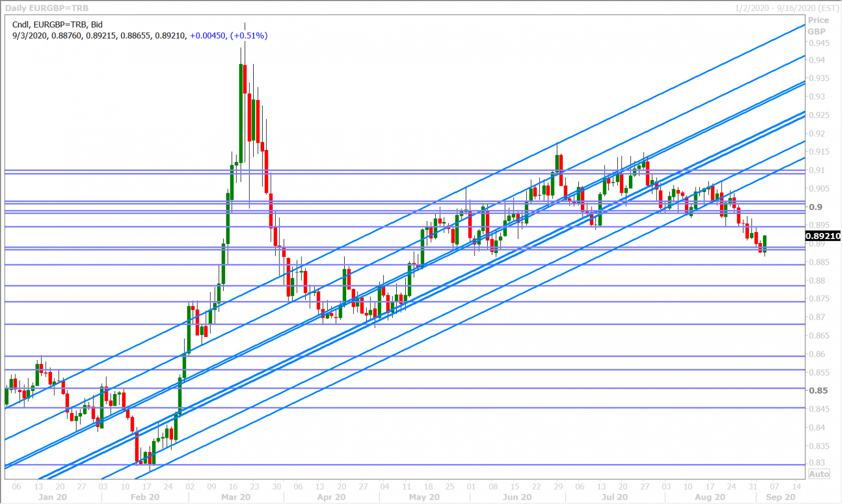Click the Daily EURGBP=TRB chart title
Viewport: 842px width, 504px height.
click(x=47, y=8)
